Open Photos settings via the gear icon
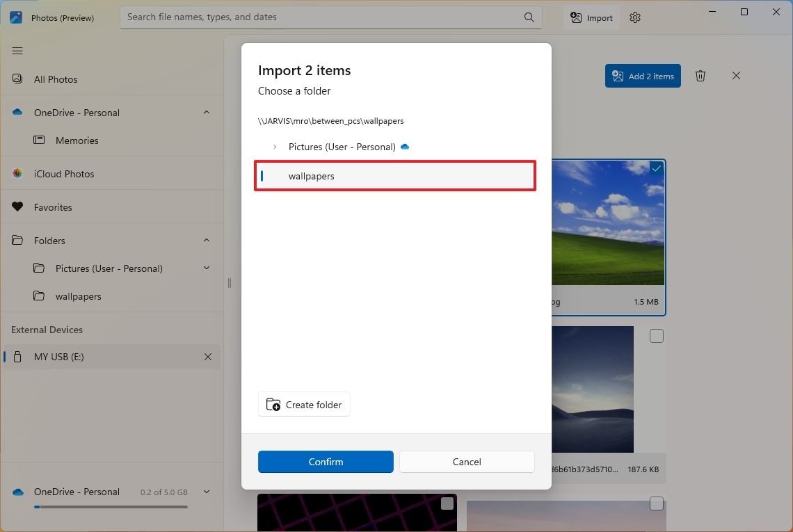Screen dimensions: 793x532 click(634, 17)
